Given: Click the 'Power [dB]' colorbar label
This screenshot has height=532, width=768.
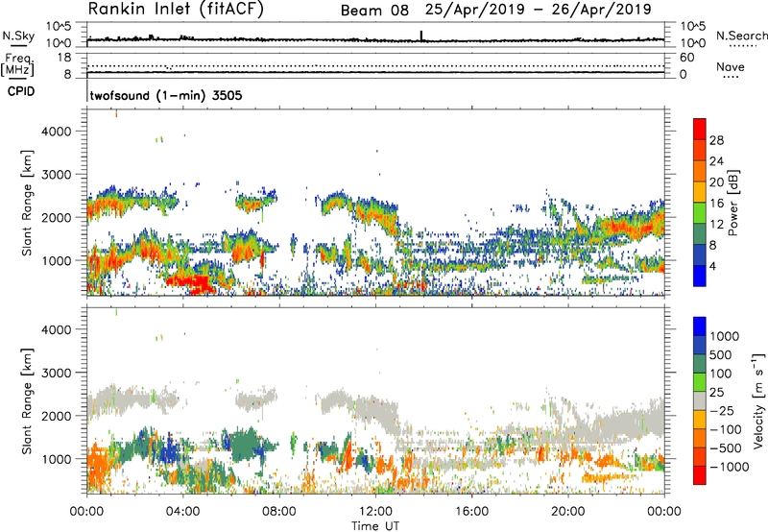Looking at the screenshot, I should [x=732, y=204].
